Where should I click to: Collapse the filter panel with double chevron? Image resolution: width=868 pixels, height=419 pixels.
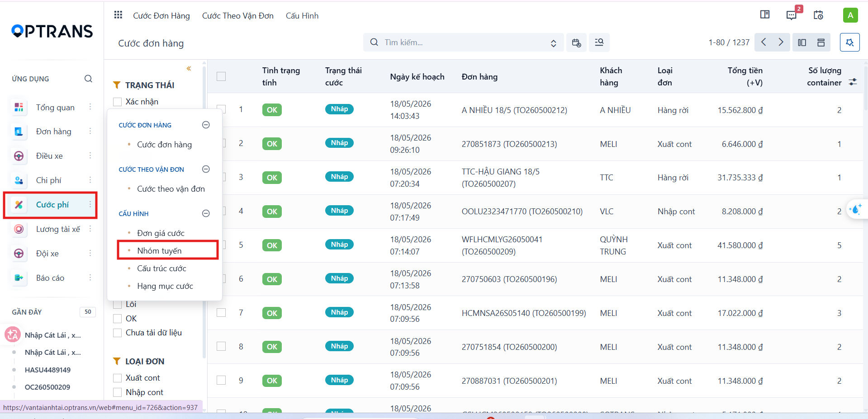(189, 69)
